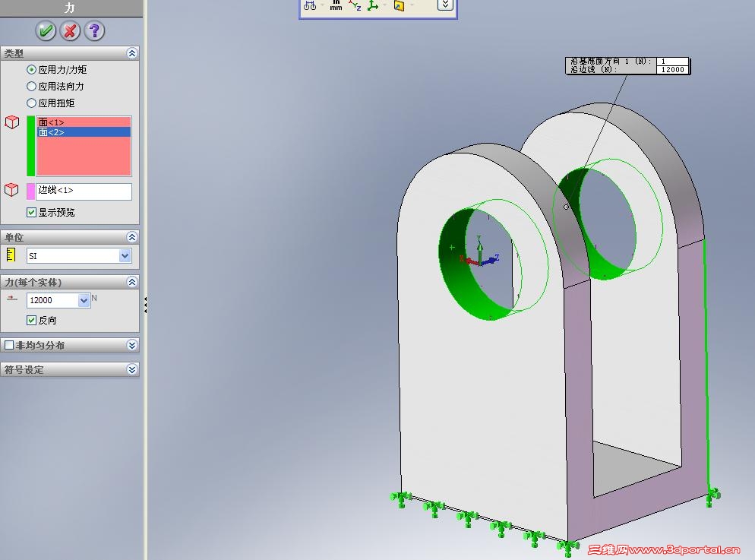The height and width of the screenshot is (560, 755).
Task: Click the force direction arrow icon
Action: tap(12, 299)
